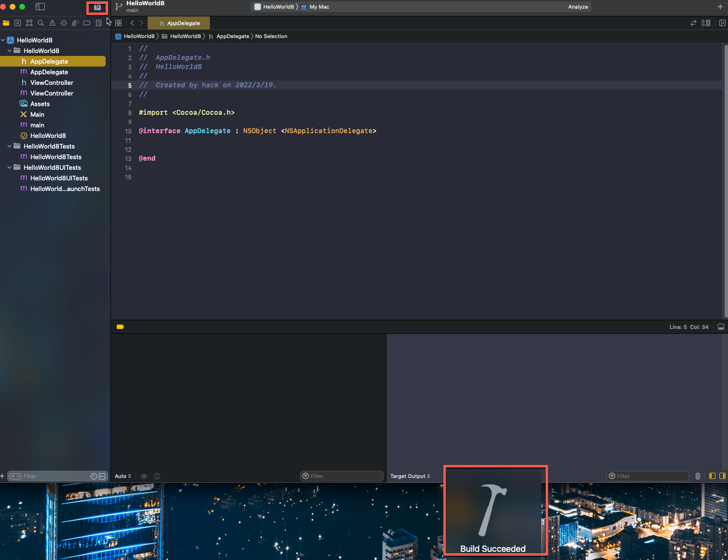
Task: Open the Find navigator magnifier
Action: [41, 23]
